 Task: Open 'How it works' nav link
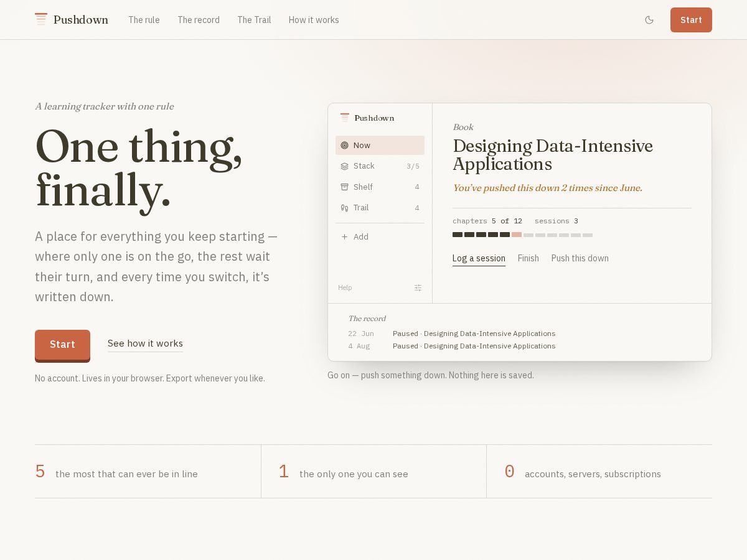click(314, 20)
